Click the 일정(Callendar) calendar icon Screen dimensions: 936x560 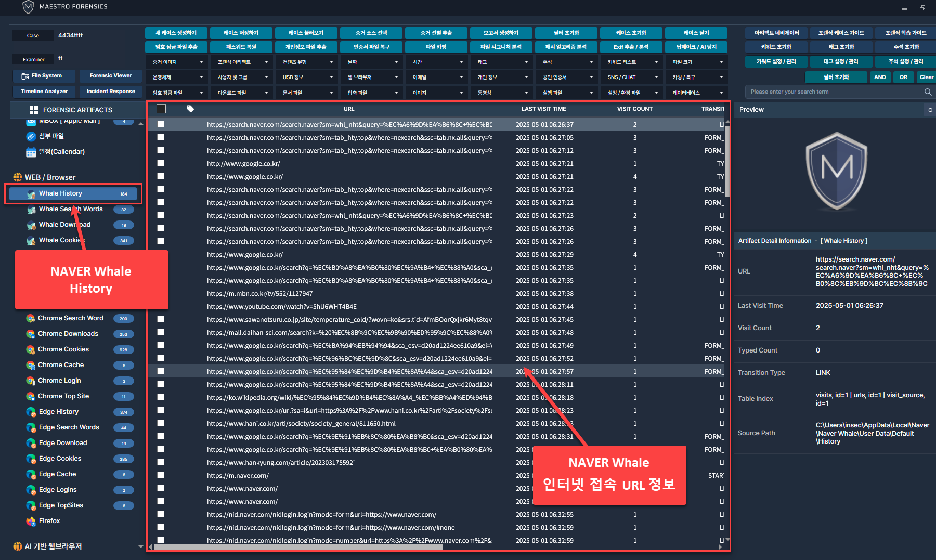click(31, 152)
